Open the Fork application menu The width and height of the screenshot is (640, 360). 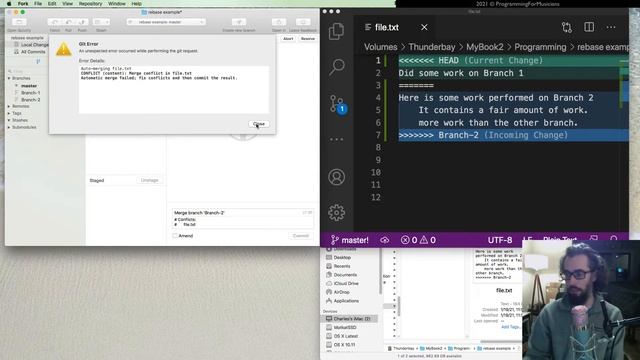click(x=23, y=4)
